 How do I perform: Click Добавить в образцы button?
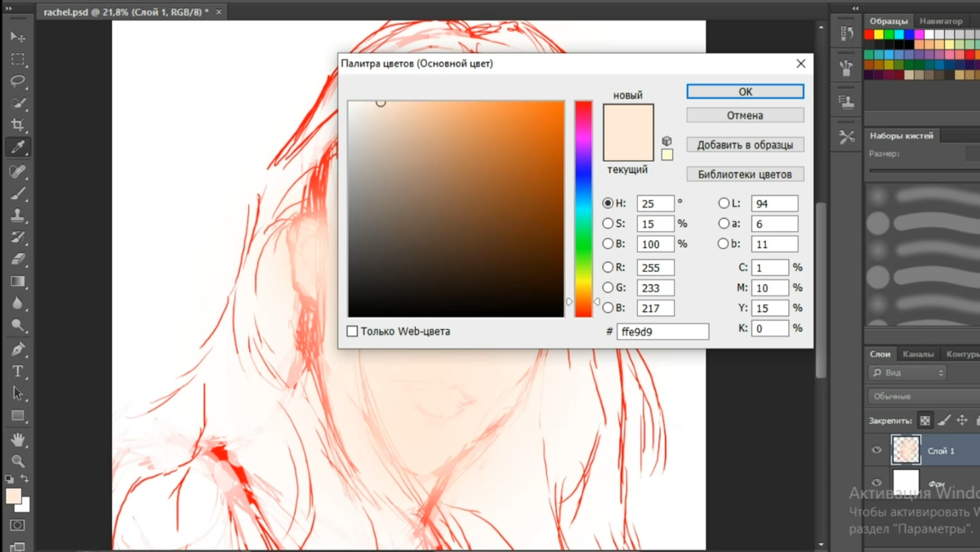(x=745, y=145)
